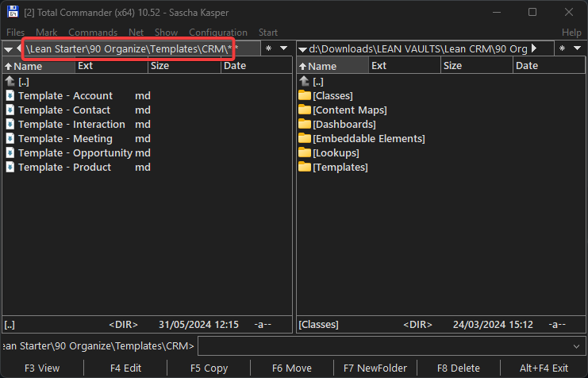
Task: Select the '[Embeddable Elements]' folder name
Action: 369,138
